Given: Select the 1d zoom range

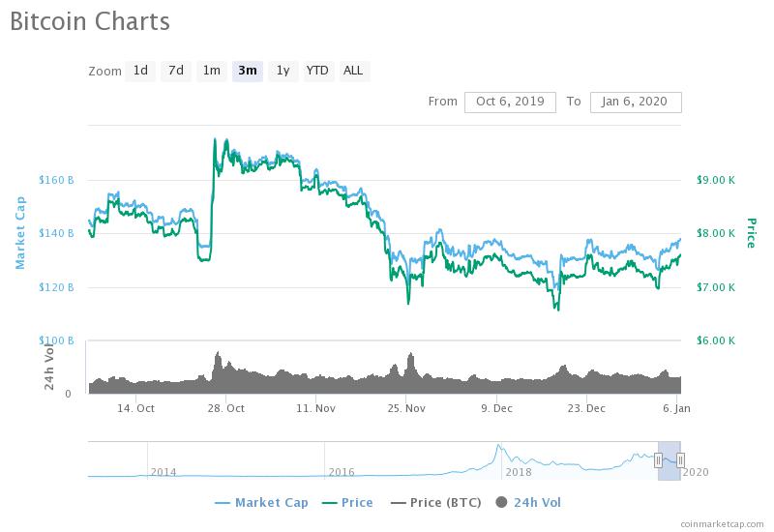Looking at the screenshot, I should click(140, 71).
